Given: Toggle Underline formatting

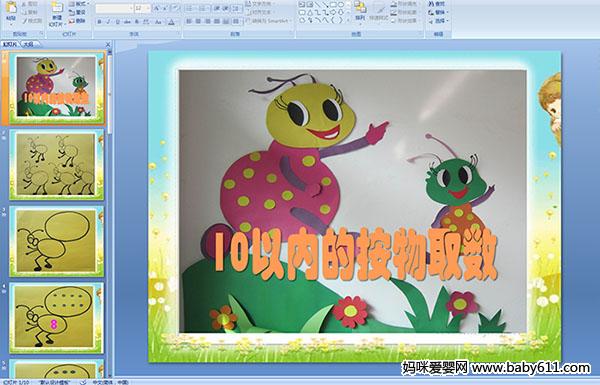Looking at the screenshot, I should pyautogui.click(x=117, y=22).
